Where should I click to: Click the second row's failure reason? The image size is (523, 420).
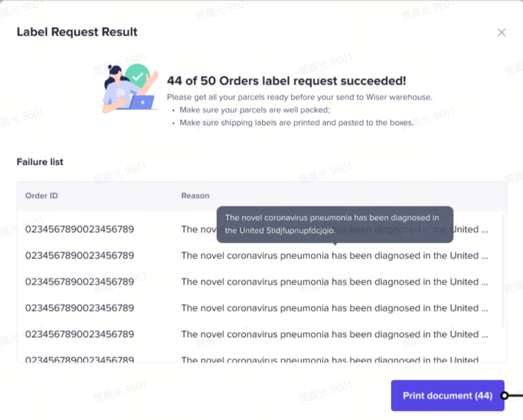pos(334,255)
